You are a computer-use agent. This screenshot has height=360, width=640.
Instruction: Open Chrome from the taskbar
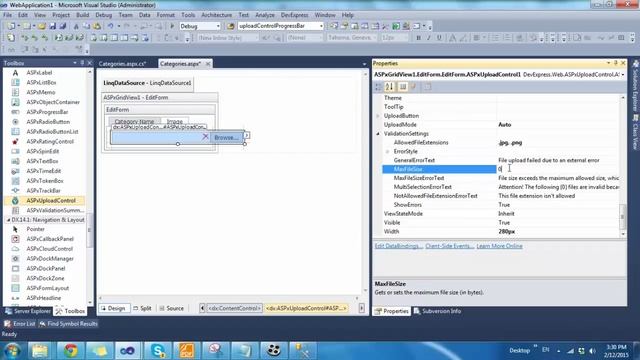[70, 350]
